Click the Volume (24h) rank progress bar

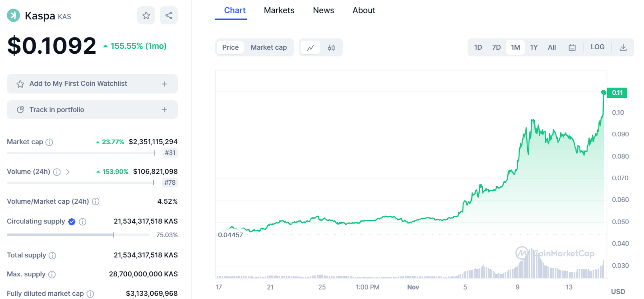click(80, 182)
